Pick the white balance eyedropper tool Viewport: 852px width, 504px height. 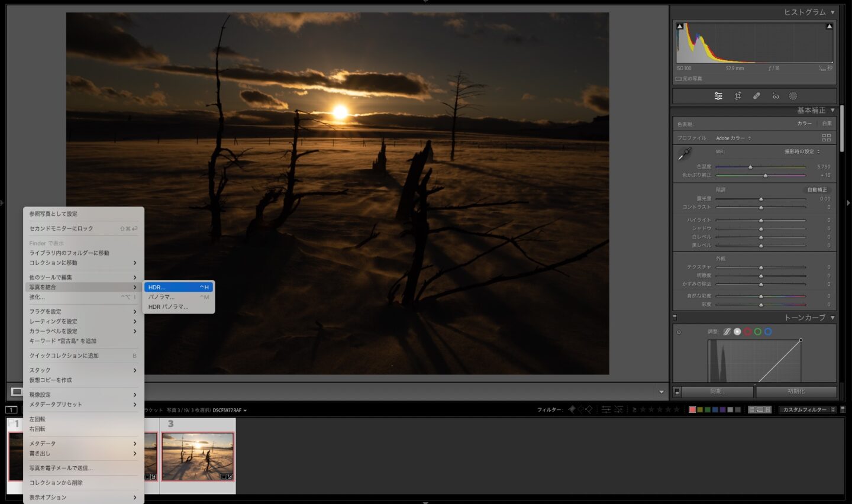tap(685, 154)
